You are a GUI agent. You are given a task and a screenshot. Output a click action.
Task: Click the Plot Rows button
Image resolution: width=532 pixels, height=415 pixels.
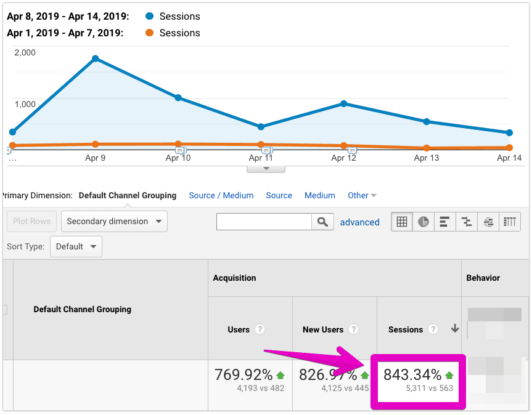(x=31, y=221)
